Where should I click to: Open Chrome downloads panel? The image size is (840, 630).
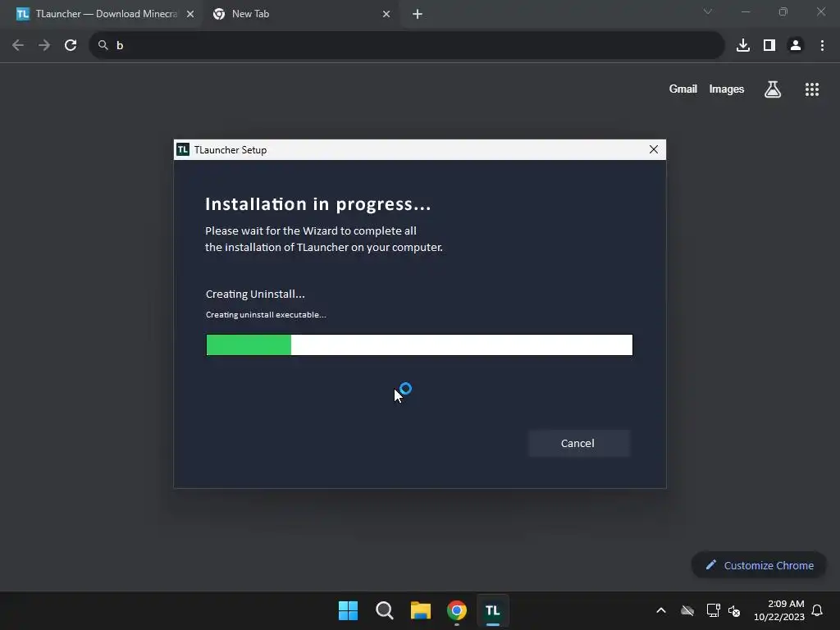coord(743,45)
